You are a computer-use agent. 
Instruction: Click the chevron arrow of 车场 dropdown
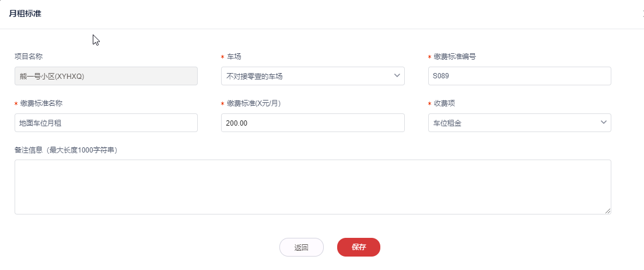397,75
